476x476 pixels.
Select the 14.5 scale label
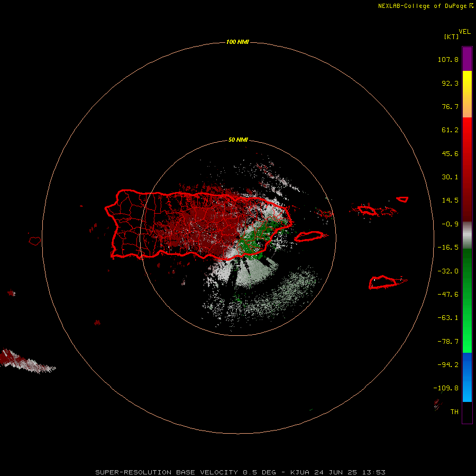click(450, 200)
